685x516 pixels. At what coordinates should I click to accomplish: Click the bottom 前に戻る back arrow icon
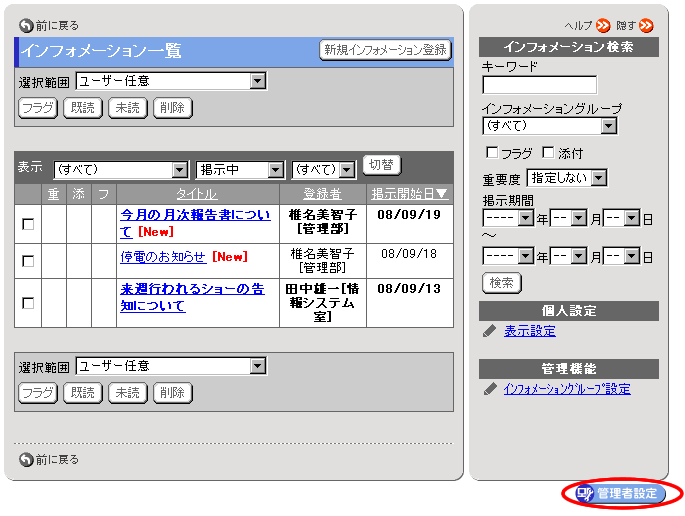click(26, 460)
